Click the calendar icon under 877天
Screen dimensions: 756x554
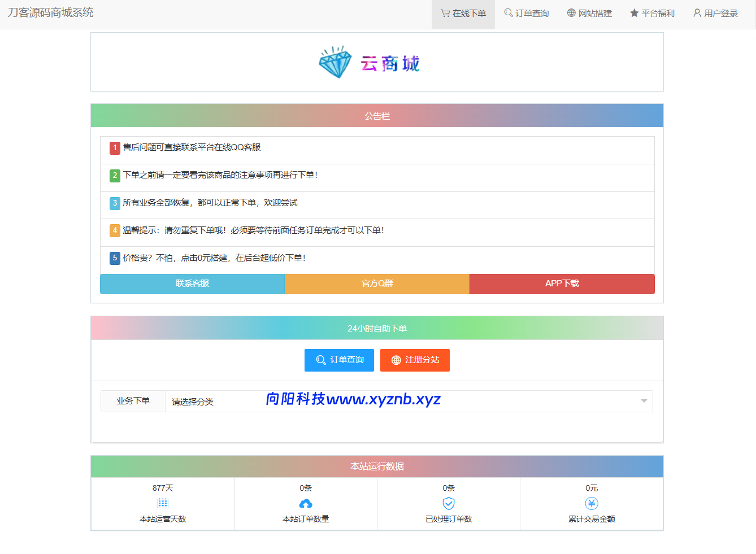click(x=163, y=503)
